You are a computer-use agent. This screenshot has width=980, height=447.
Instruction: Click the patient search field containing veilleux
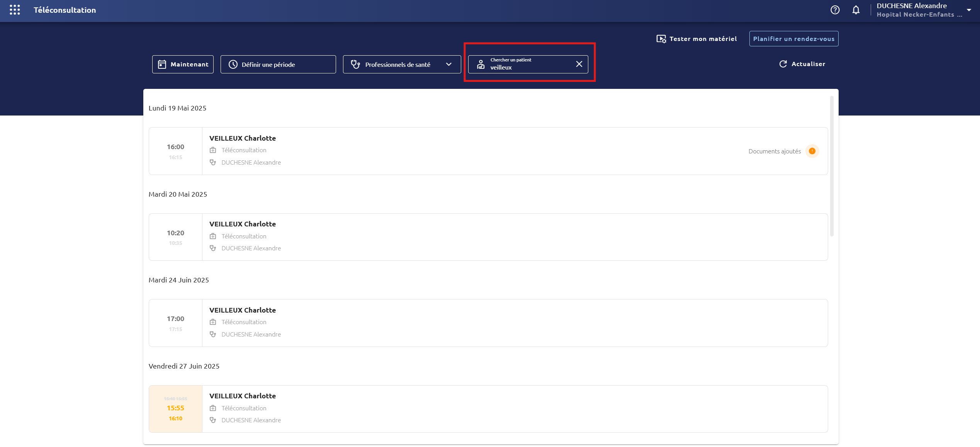point(528,64)
